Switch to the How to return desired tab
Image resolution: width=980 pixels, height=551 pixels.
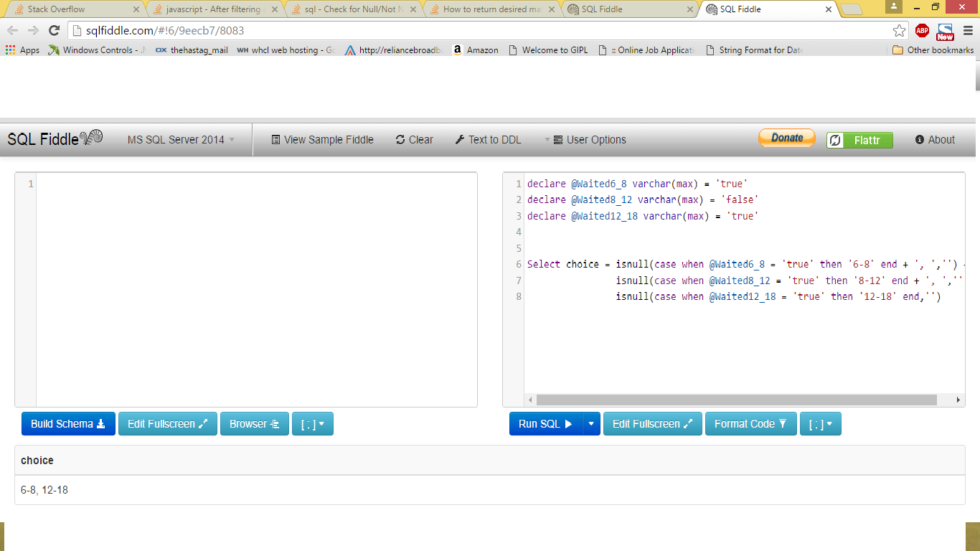pos(490,9)
